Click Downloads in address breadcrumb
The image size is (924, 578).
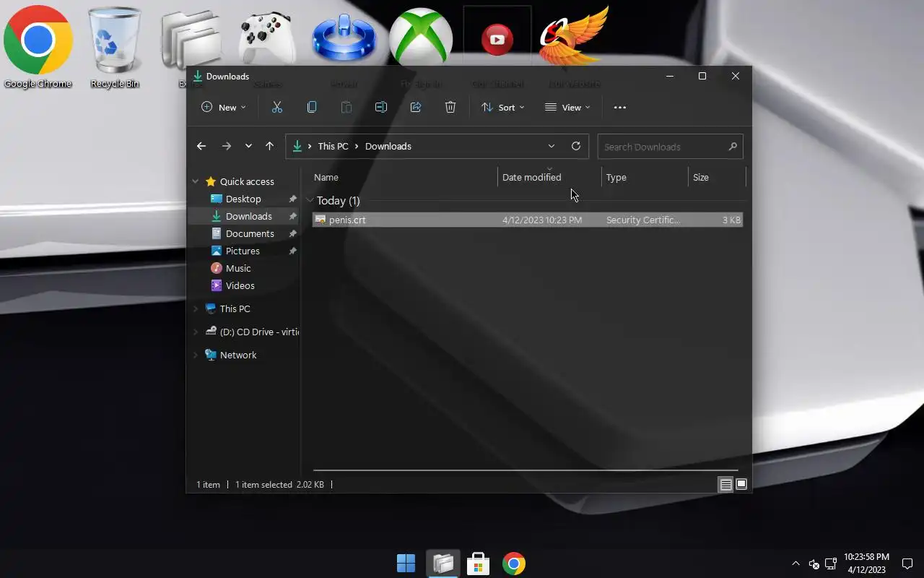388,146
